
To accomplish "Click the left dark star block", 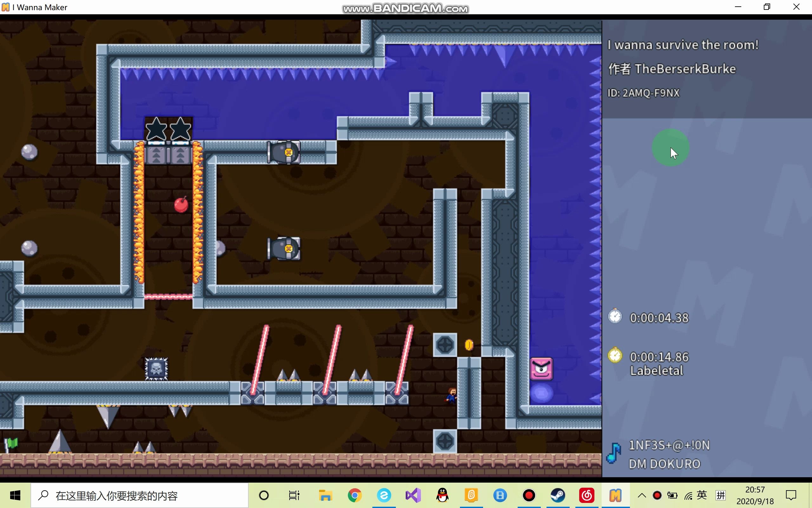I will [156, 129].
